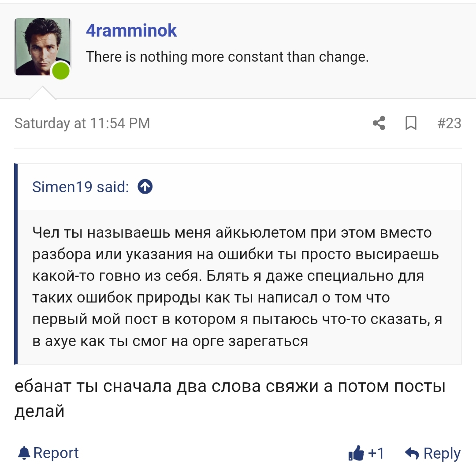476x471 pixels.
Task: Click the Reply text link
Action: pos(442,453)
